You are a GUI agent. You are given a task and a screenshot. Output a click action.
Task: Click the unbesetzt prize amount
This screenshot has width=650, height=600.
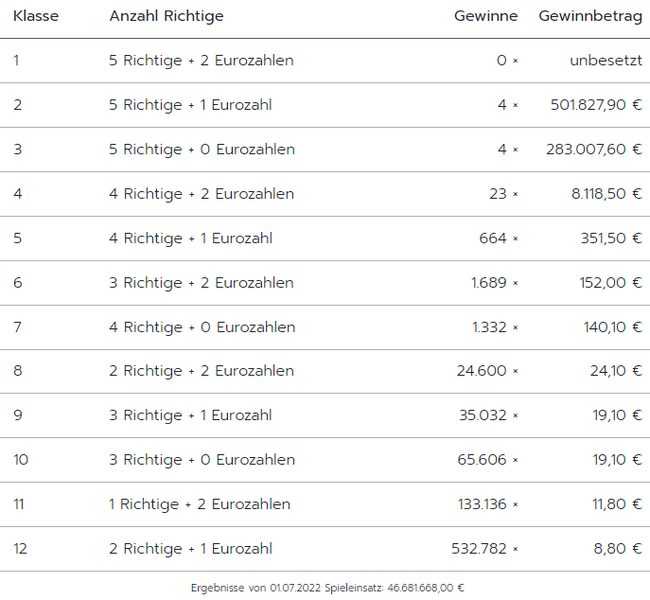coord(606,61)
